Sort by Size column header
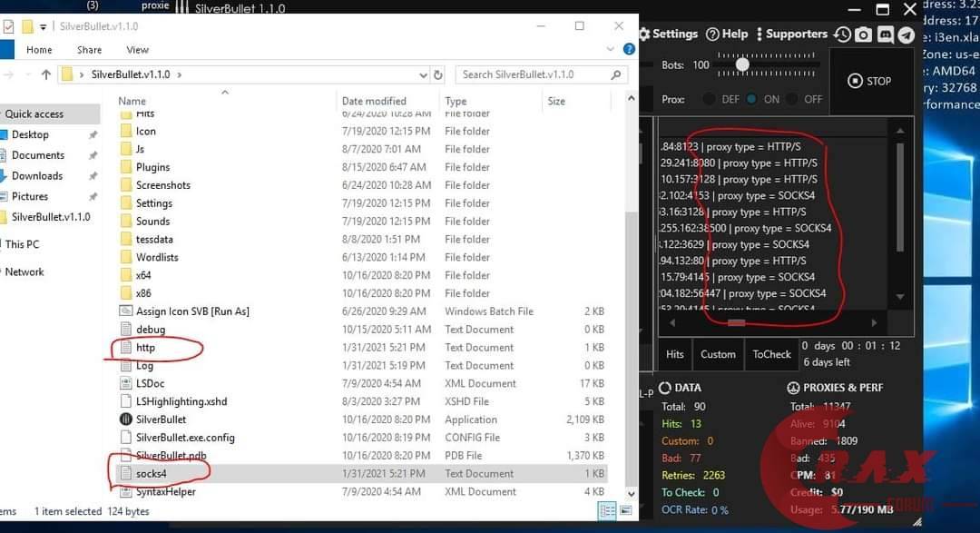This screenshot has width=980, height=533. coord(556,101)
